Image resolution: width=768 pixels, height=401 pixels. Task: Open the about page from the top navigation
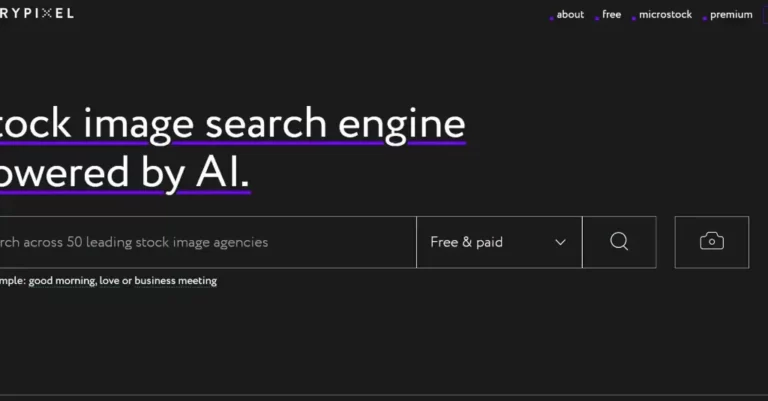tap(570, 15)
